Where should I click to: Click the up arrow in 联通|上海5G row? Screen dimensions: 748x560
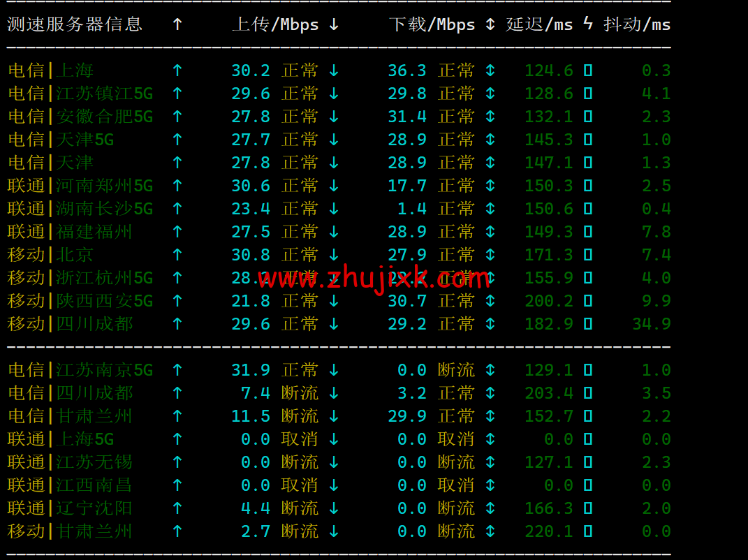click(177, 439)
